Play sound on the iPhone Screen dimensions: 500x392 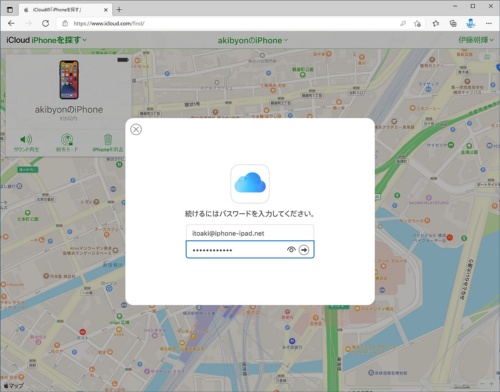tap(26, 143)
